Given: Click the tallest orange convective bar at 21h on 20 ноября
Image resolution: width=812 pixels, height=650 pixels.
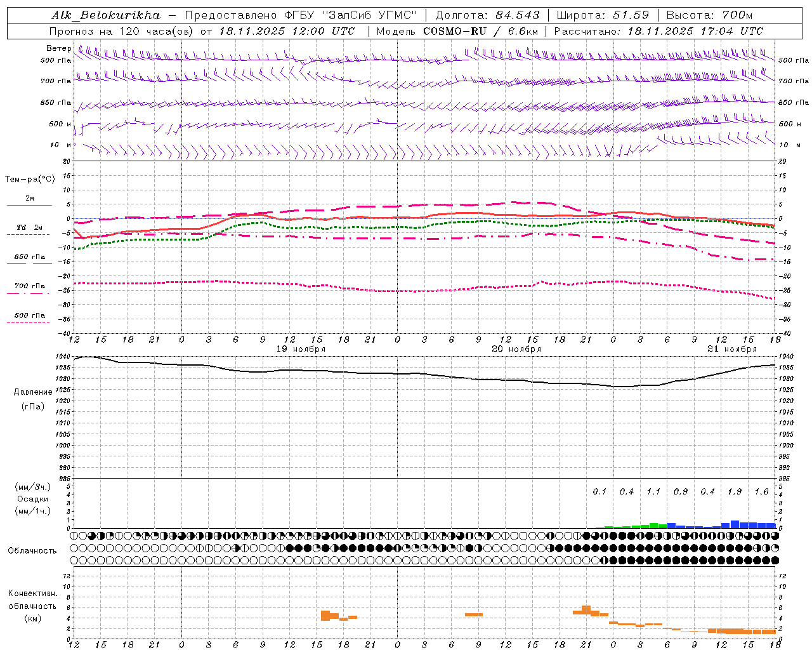Looking at the screenshot, I should click(586, 609).
